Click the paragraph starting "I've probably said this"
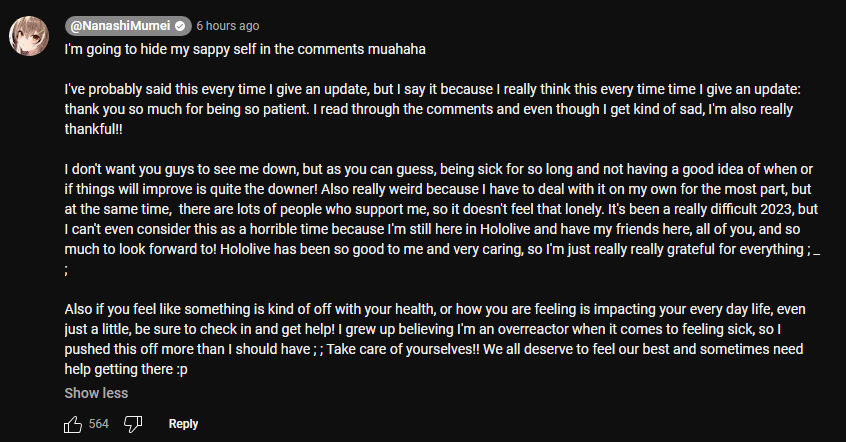 tap(433, 109)
